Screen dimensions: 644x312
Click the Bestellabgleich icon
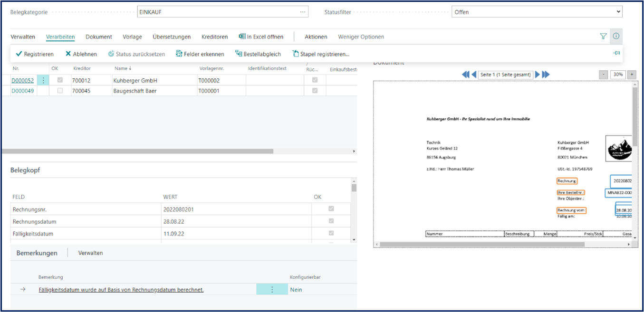[239, 54]
